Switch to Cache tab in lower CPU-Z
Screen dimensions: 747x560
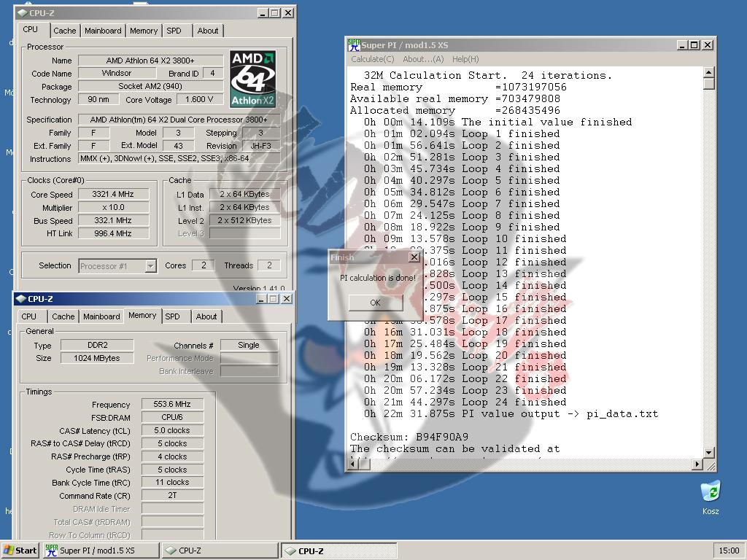point(63,316)
